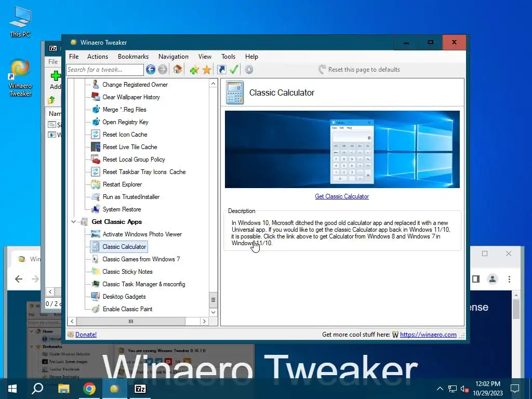
Task: Click the tree scrollbar up arrow
Action: coord(213,84)
